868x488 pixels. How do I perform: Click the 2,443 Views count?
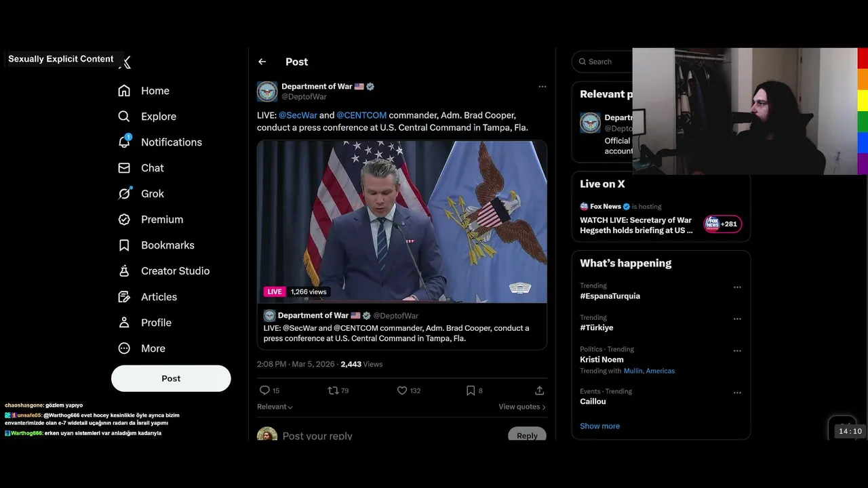(361, 365)
